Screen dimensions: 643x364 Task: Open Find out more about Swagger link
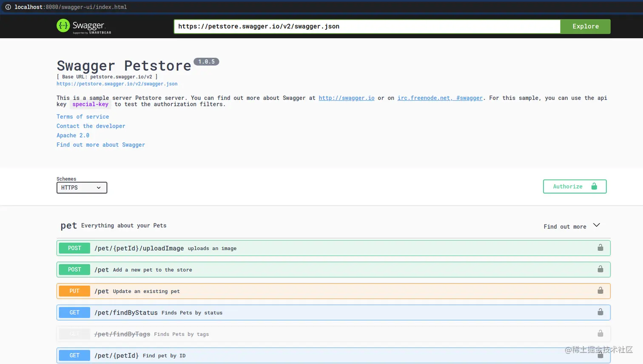[101, 145]
